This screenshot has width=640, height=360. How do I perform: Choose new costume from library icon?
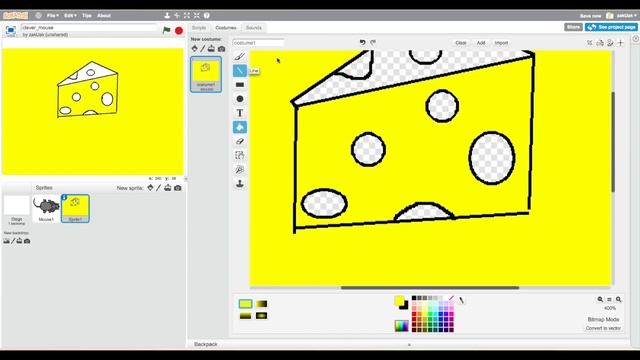coord(195,49)
